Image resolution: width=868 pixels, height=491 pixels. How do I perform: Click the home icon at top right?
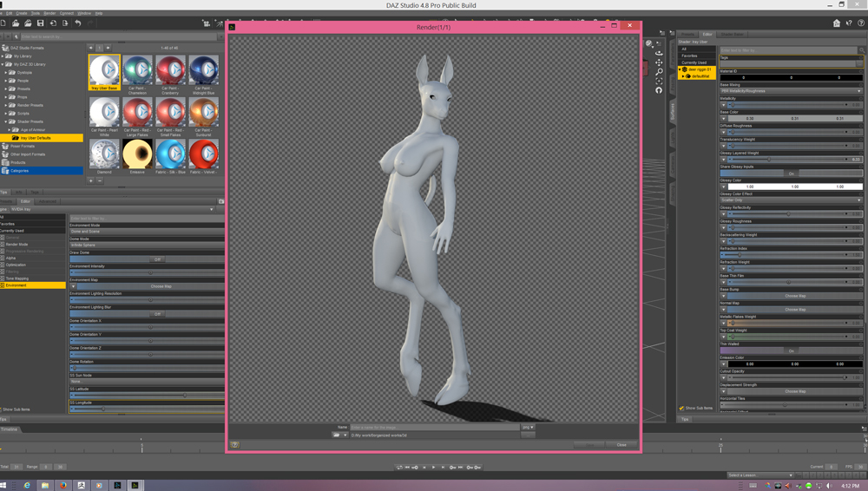click(x=837, y=23)
